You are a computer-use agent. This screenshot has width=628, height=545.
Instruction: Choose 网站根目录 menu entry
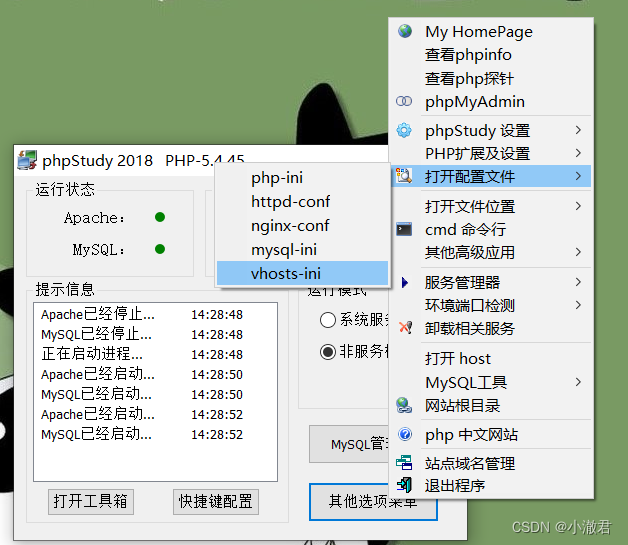(491, 406)
